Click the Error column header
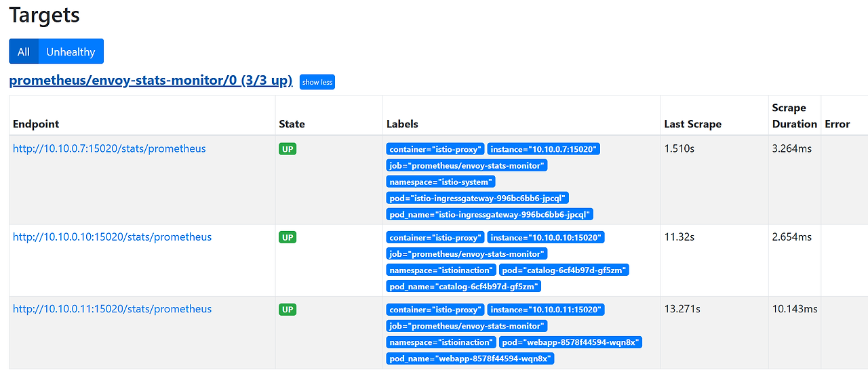Screen dimensions: 868x370 click(837, 124)
